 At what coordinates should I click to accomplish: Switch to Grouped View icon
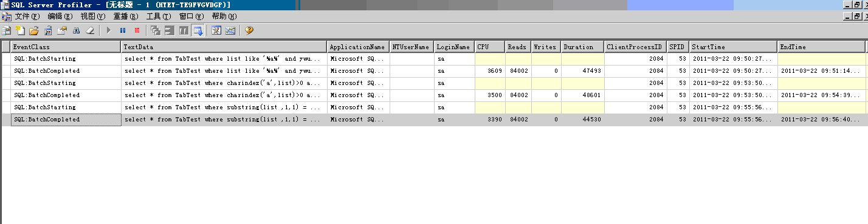(x=170, y=30)
